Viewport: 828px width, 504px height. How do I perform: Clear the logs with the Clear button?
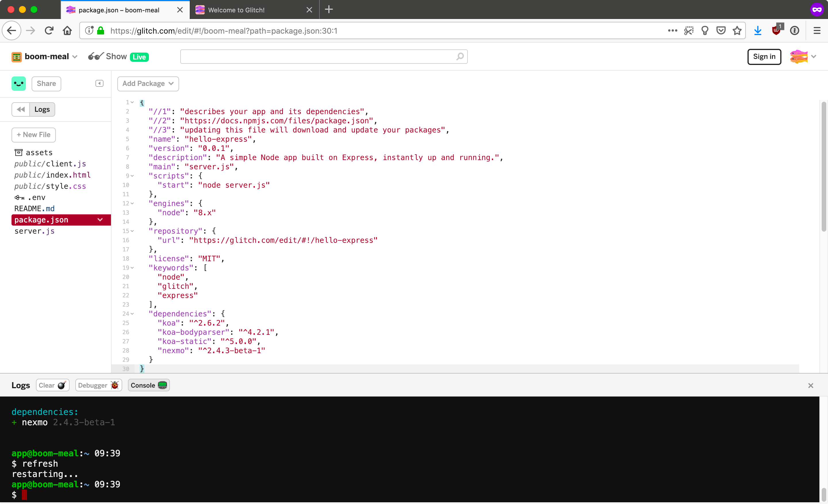(52, 385)
